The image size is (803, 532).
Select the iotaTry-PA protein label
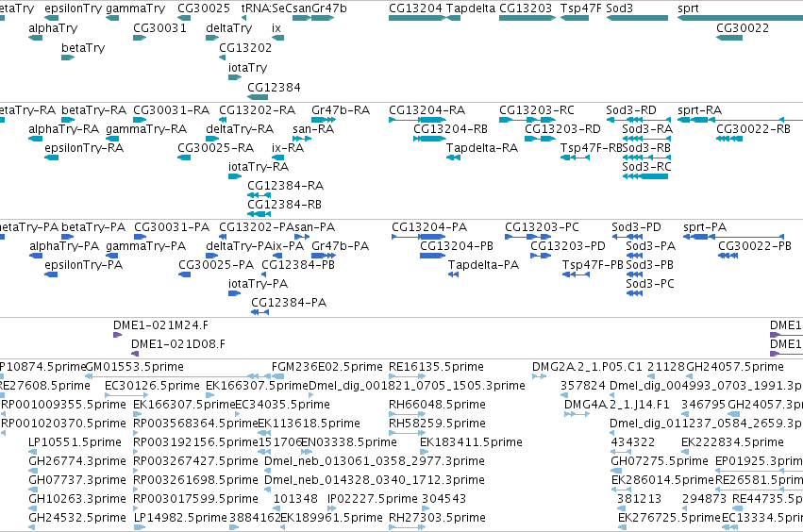259,284
